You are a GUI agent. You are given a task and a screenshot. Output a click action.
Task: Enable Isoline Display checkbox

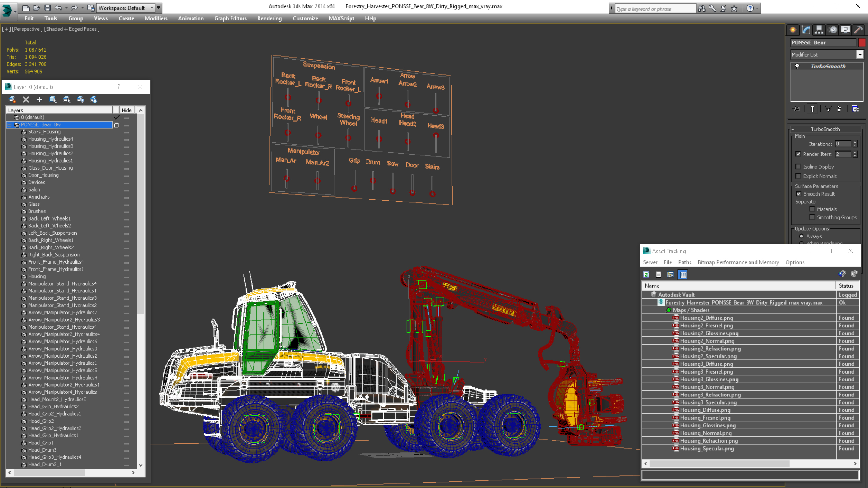[798, 166]
